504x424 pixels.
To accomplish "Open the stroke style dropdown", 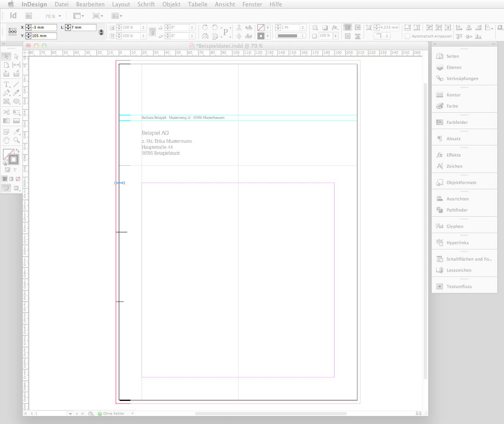I will click(x=302, y=35).
